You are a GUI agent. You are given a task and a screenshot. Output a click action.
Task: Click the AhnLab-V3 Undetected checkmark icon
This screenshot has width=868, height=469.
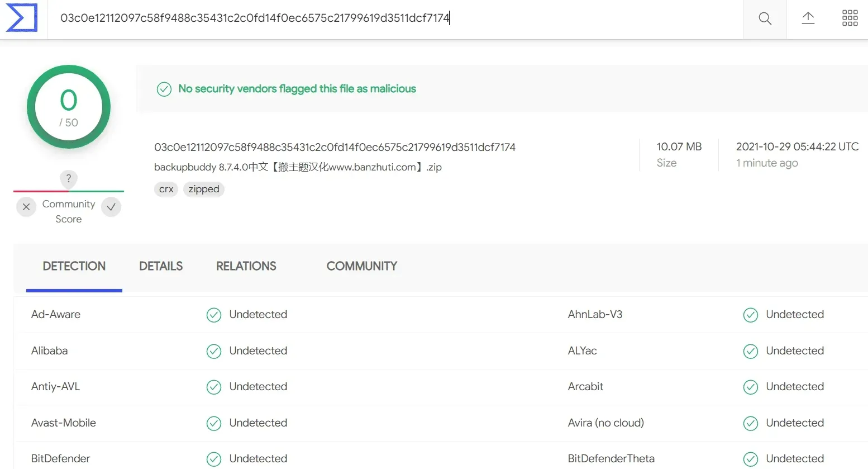751,315
